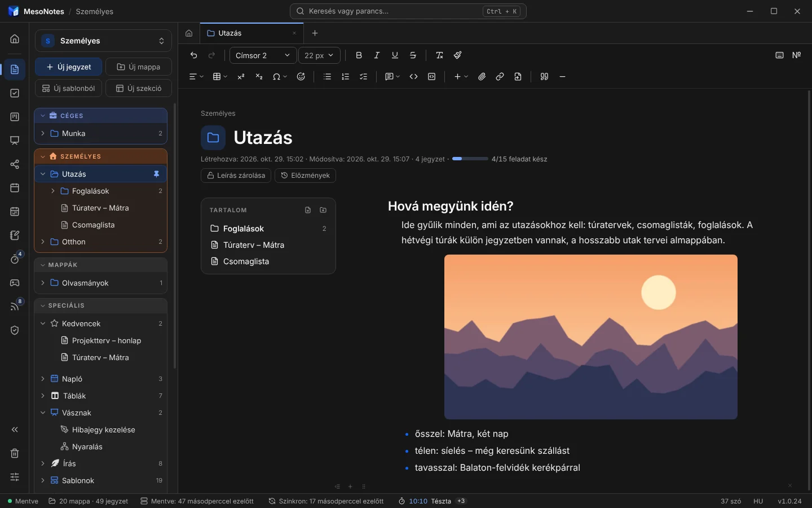
Task: Click the Új jegyzet button
Action: click(68, 67)
